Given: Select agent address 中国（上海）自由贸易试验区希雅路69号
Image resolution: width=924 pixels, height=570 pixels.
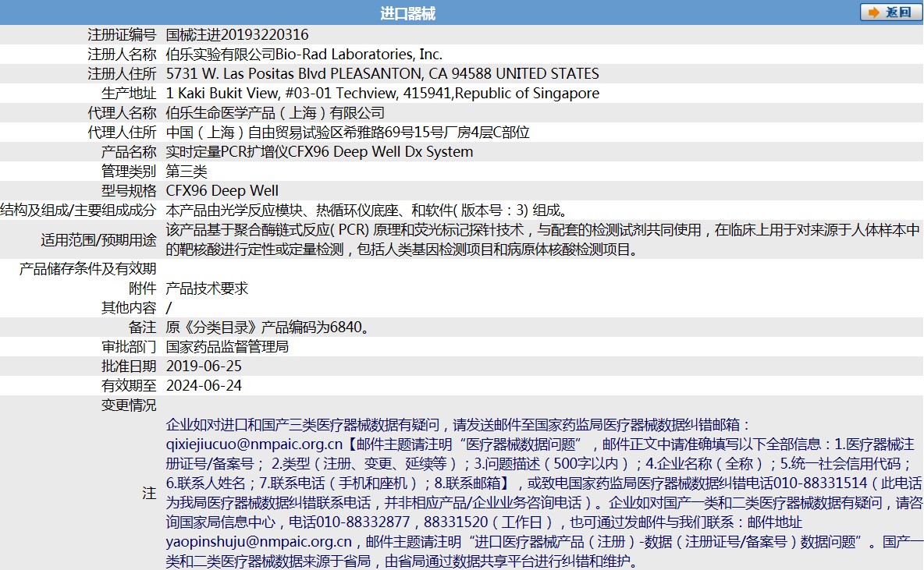Looking at the screenshot, I should pos(290,132).
